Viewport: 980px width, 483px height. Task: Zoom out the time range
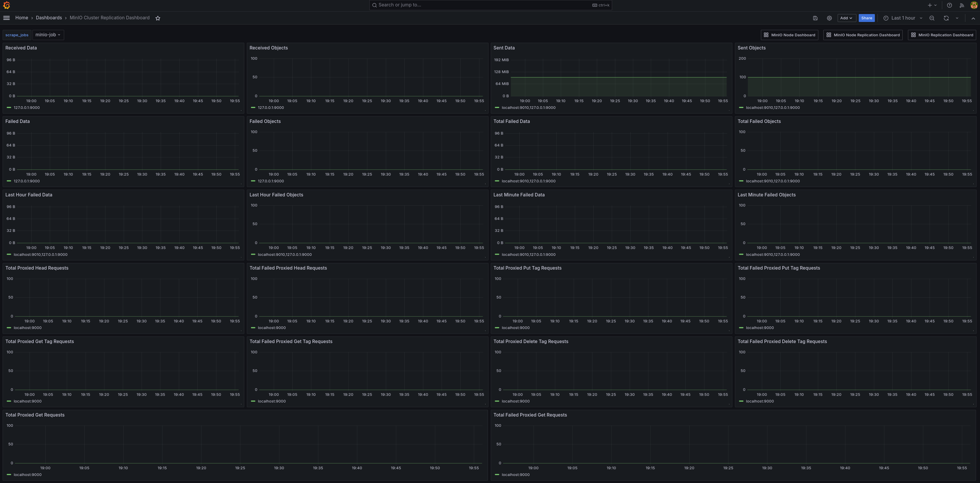point(932,18)
